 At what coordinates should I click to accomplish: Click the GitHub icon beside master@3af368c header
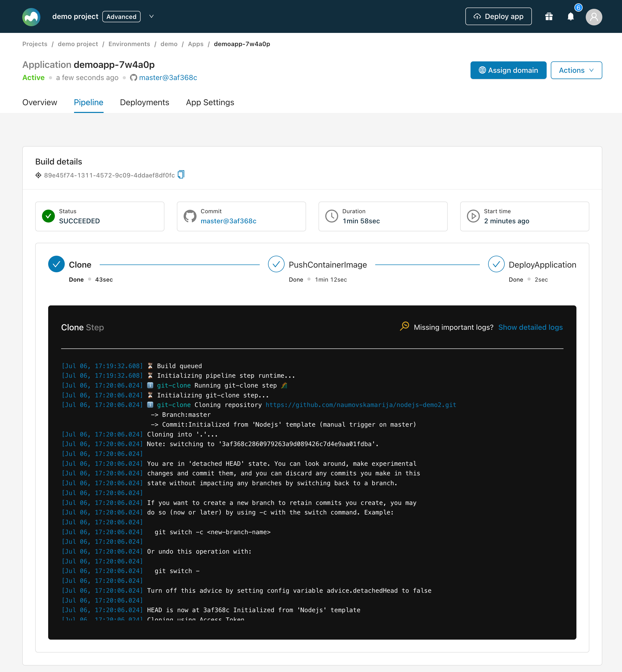pos(133,78)
